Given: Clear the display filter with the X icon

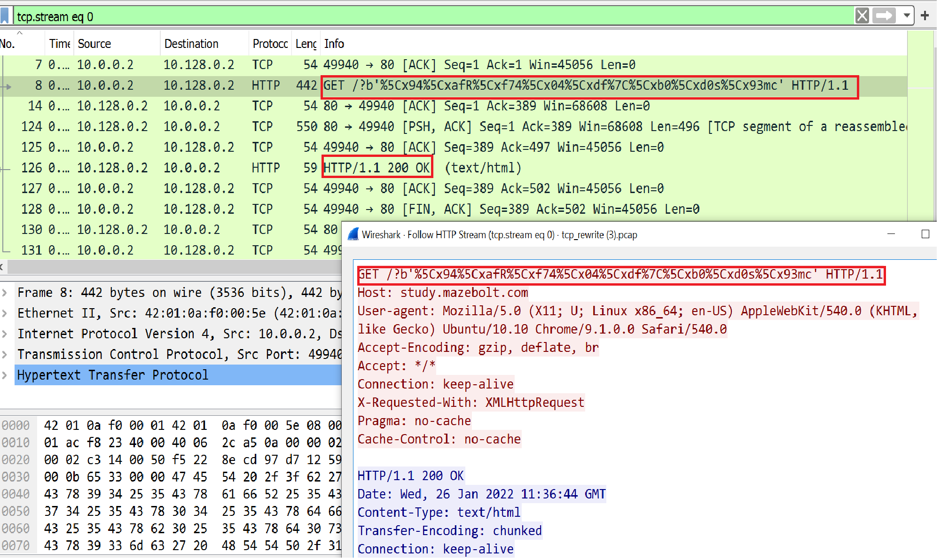Looking at the screenshot, I should 862,16.
